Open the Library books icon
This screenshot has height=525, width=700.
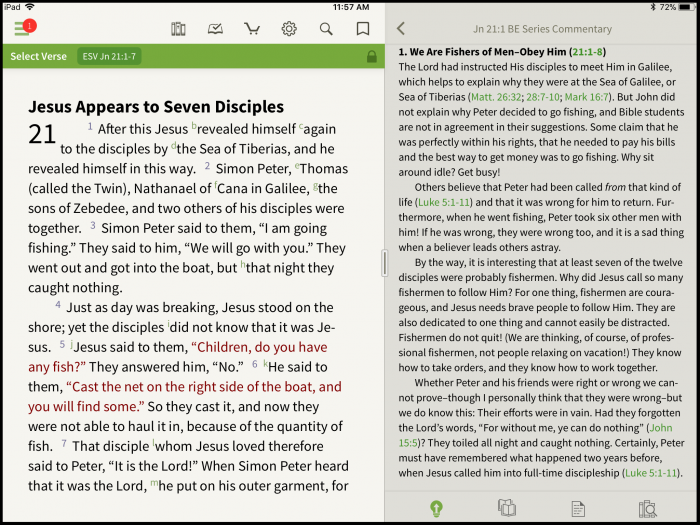(178, 29)
